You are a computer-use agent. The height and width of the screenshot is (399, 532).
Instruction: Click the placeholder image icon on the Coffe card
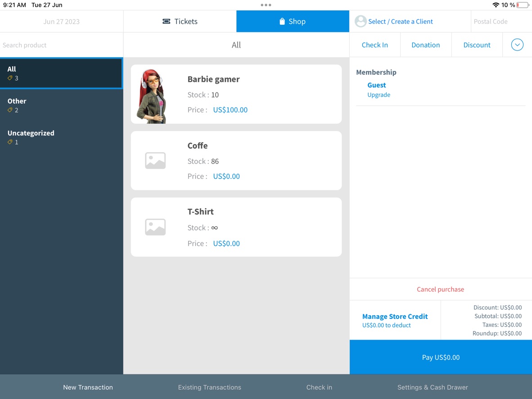(155, 160)
